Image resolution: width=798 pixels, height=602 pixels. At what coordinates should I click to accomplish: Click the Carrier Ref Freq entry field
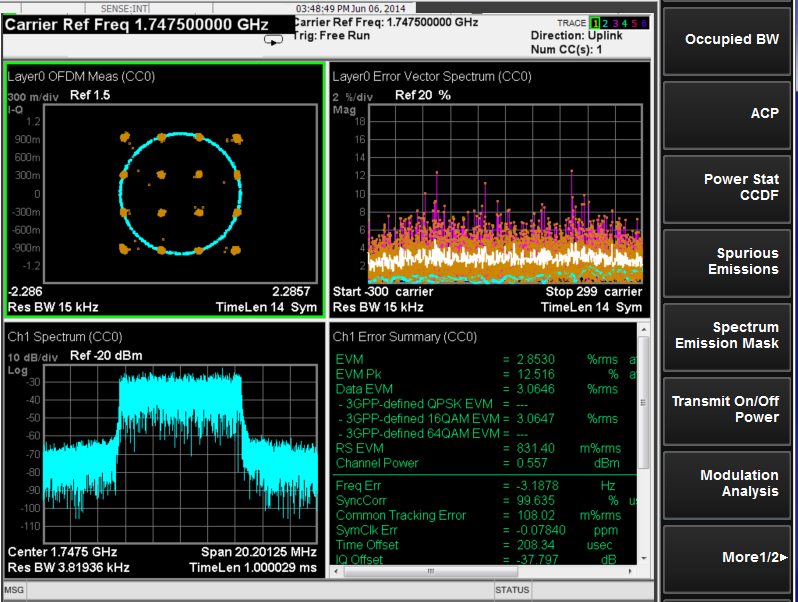(x=138, y=24)
